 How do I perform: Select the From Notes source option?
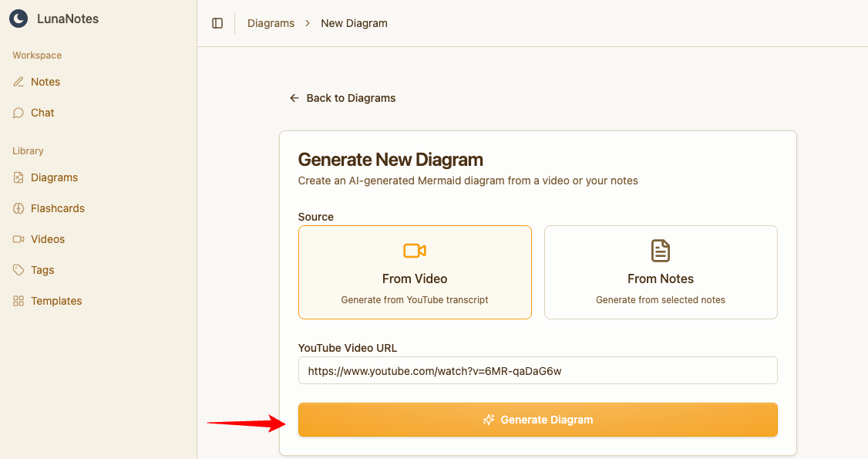(x=661, y=272)
